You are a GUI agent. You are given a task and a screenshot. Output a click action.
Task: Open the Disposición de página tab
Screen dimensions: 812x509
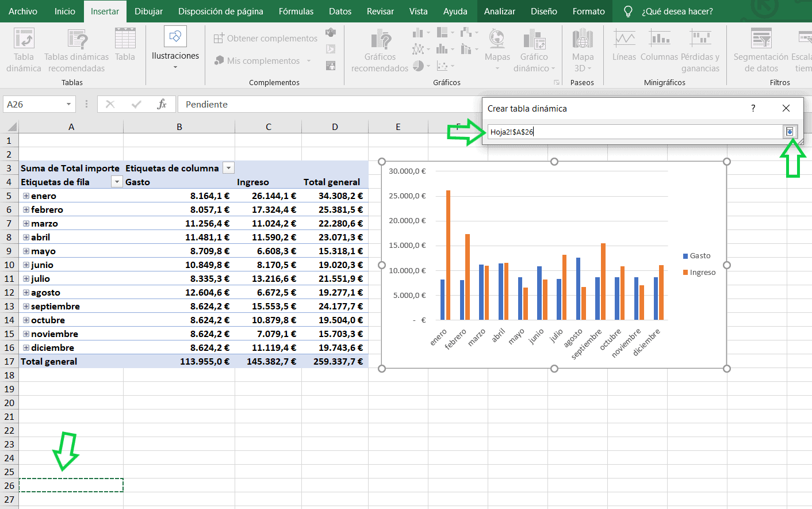tap(221, 12)
